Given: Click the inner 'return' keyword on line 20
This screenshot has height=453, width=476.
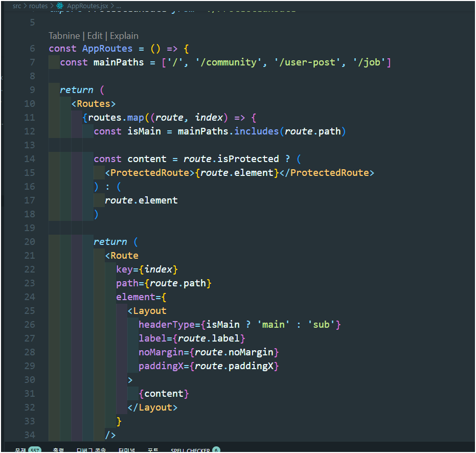Looking at the screenshot, I should tap(110, 242).
